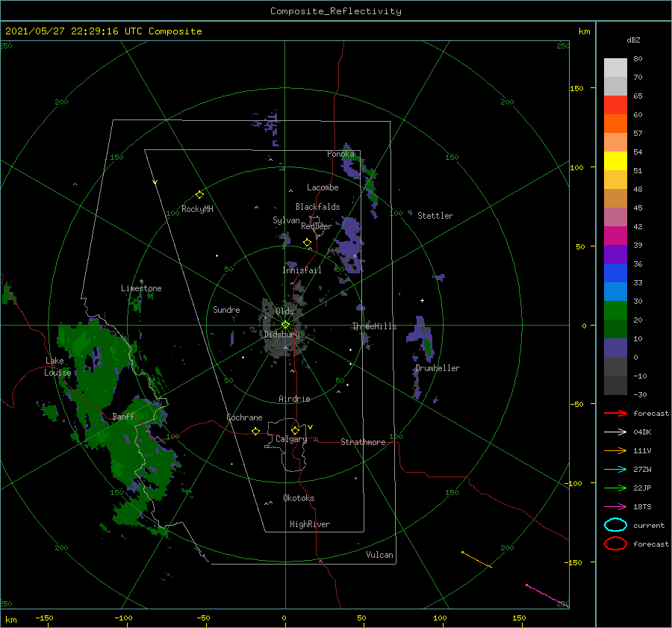Click the Lake Louise label
Image resolution: width=672 pixels, height=628 pixels.
point(57,367)
